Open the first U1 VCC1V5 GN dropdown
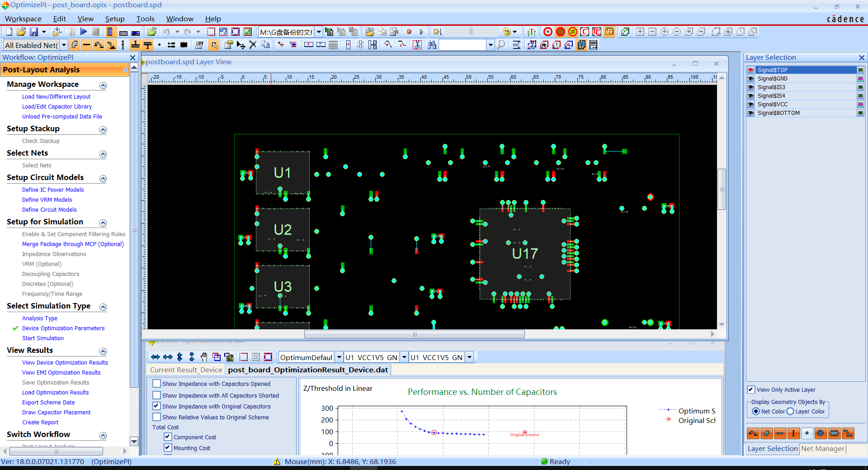 404,357
